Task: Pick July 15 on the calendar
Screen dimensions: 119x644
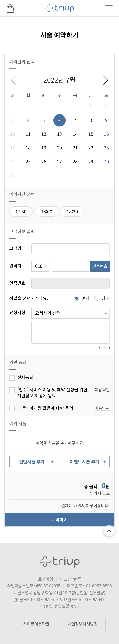Action: (x=91, y=134)
